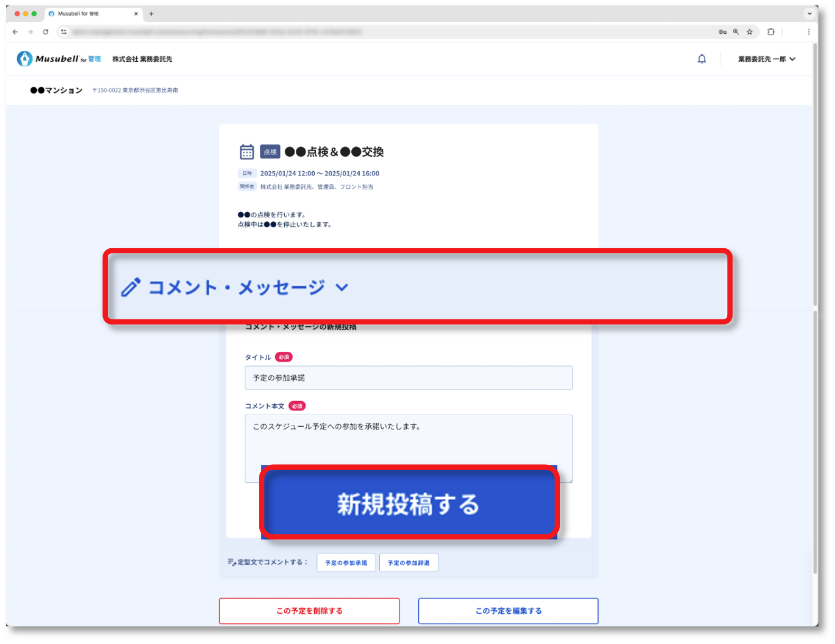Click the タイトル input field

click(x=408, y=378)
